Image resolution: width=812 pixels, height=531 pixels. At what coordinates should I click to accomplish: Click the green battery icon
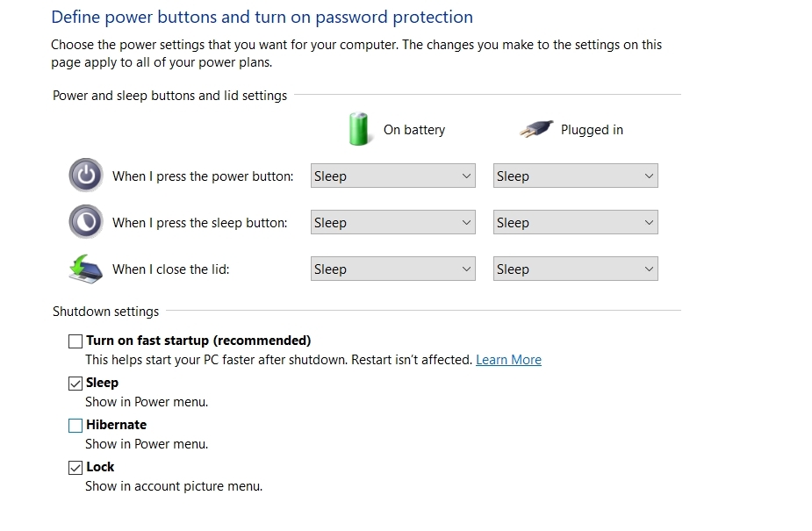(359, 129)
